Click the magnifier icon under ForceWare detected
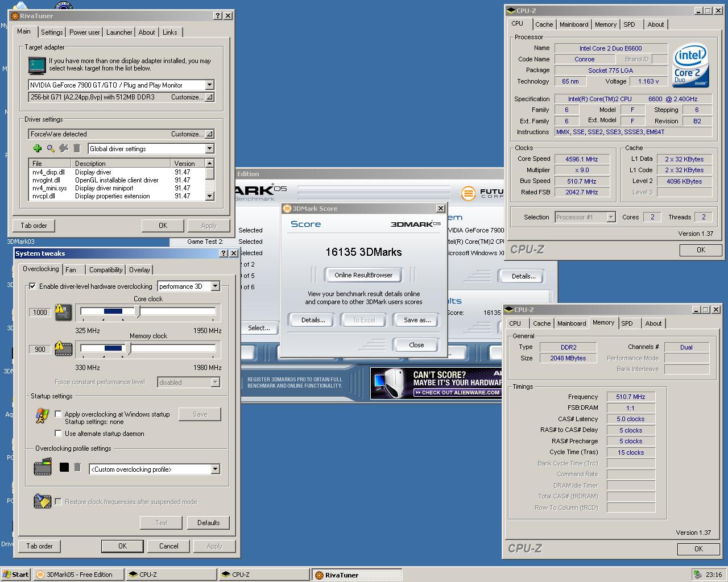The width and height of the screenshot is (728, 582). 51,148
